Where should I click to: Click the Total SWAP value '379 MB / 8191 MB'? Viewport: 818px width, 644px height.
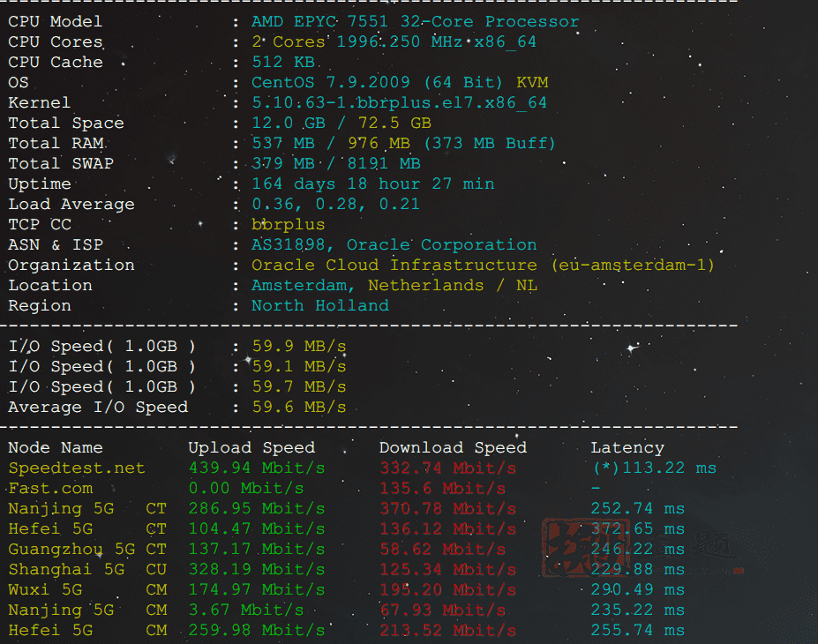pyautogui.click(x=336, y=164)
